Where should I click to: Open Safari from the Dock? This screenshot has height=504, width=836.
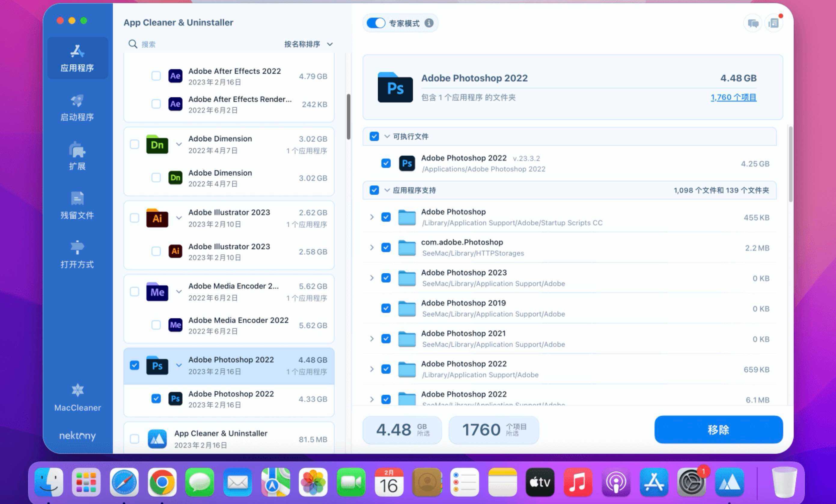pyautogui.click(x=124, y=481)
